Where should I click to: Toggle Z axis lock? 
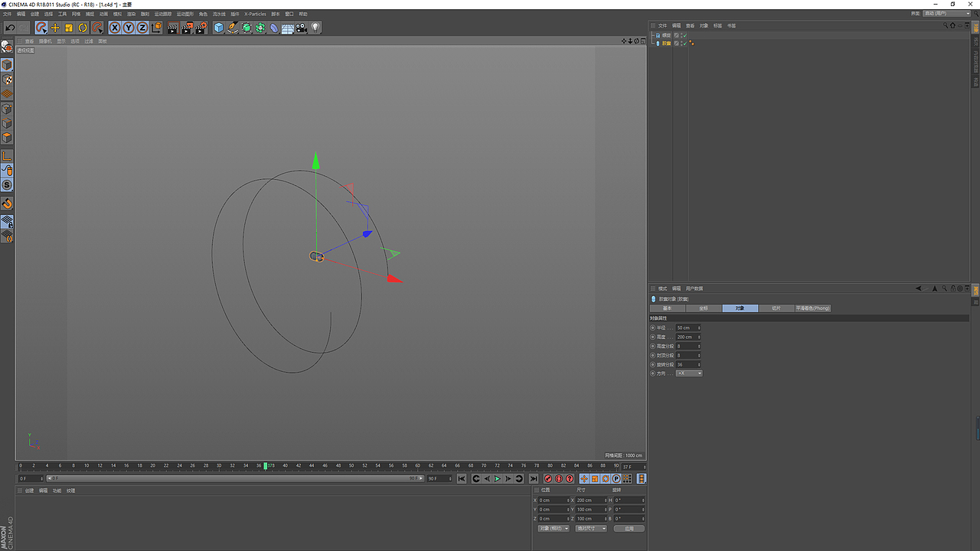(142, 28)
